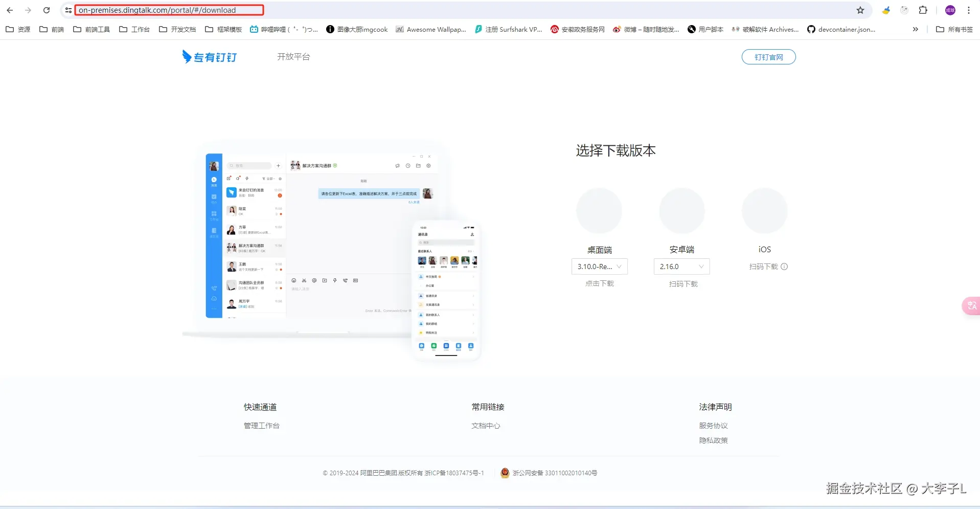Open the 哔哩哔哩 bookmark

pos(284,30)
